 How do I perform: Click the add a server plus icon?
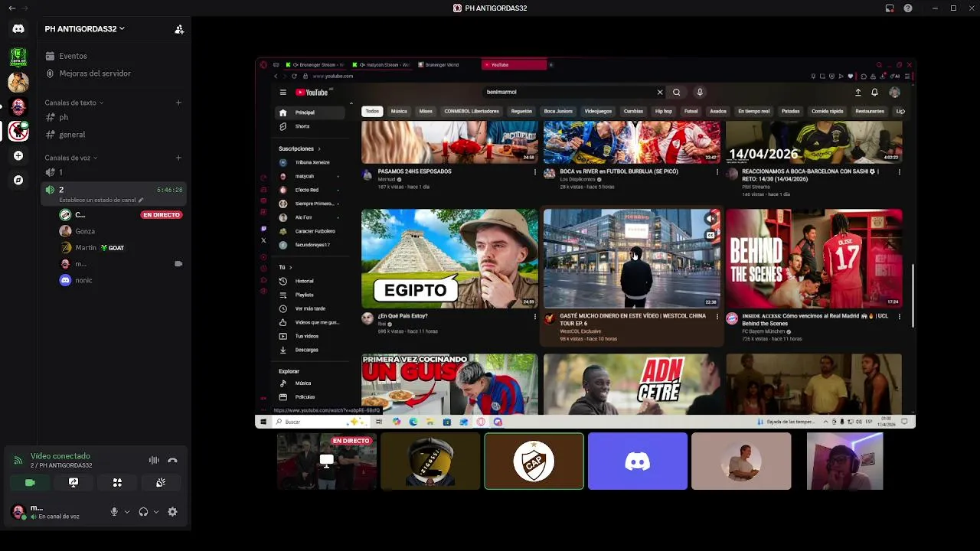(x=18, y=155)
